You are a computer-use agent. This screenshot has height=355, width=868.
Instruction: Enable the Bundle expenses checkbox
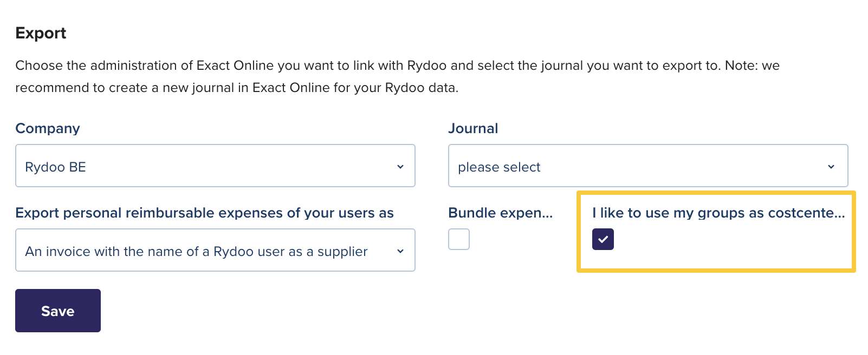(459, 239)
